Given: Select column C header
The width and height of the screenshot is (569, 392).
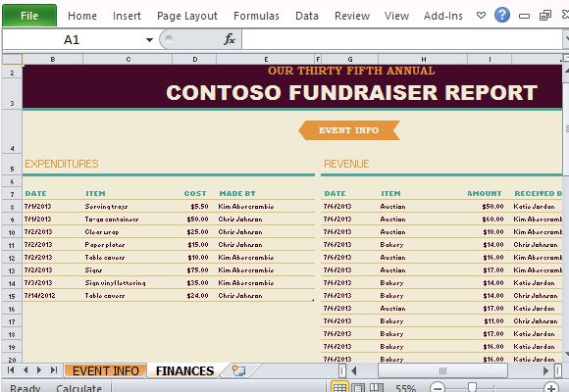Looking at the screenshot, I should click(x=128, y=59).
